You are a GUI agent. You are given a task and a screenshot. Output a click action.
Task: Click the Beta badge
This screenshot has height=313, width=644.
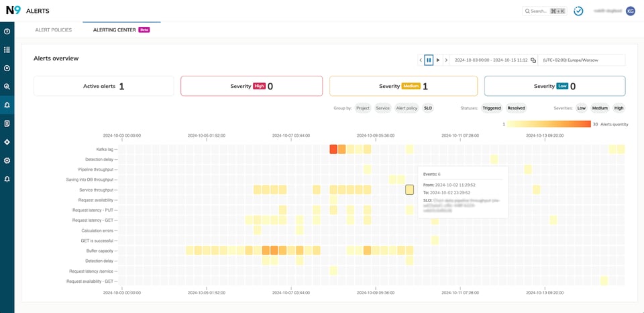(x=144, y=30)
